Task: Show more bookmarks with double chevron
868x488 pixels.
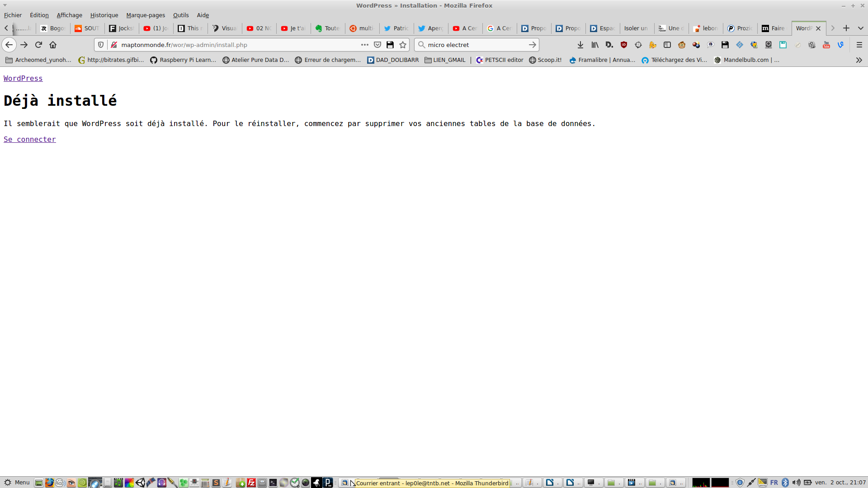Action: 859,60
